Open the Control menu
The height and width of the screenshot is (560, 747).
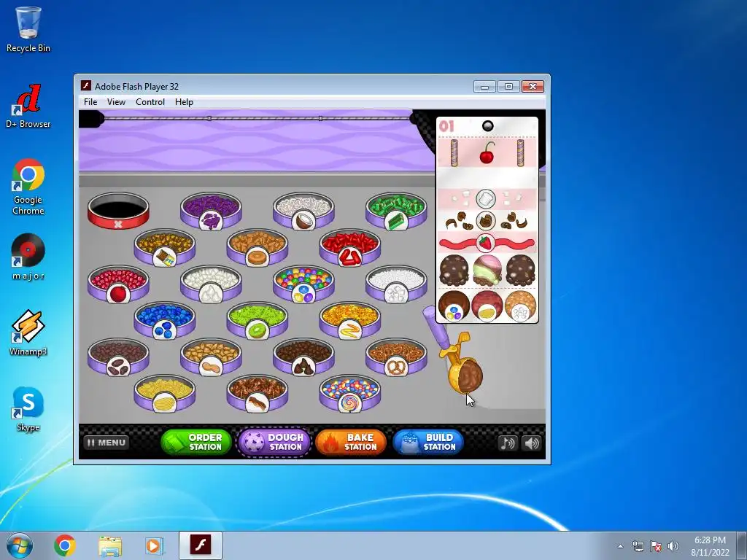[x=150, y=102]
